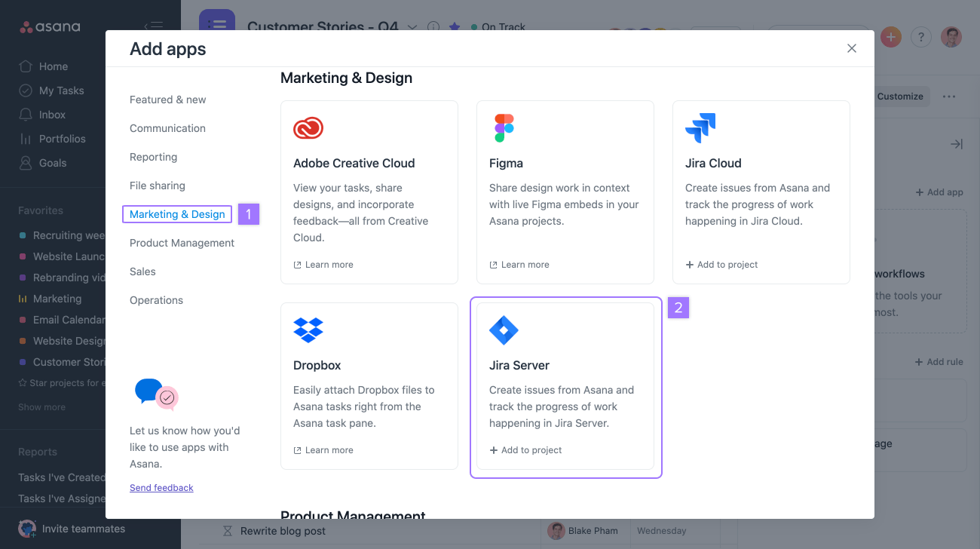Toggle the project favorite star
Image resolution: width=980 pixels, height=549 pixels.
(455, 27)
